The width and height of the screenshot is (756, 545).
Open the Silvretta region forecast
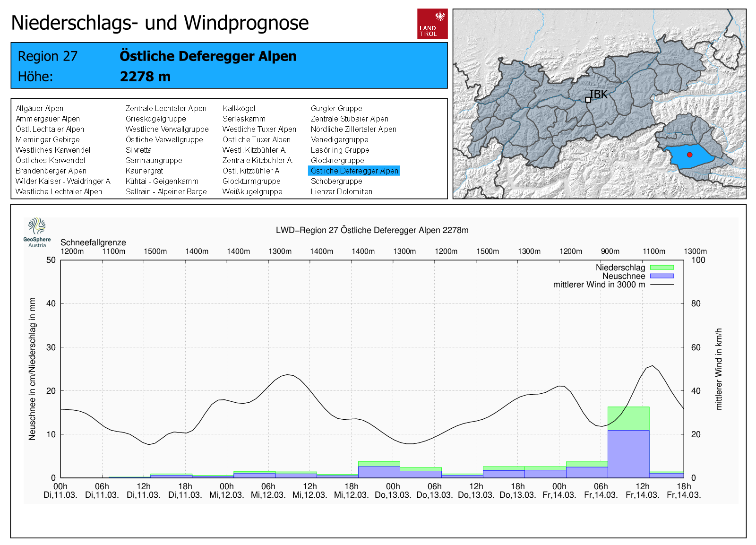click(138, 150)
